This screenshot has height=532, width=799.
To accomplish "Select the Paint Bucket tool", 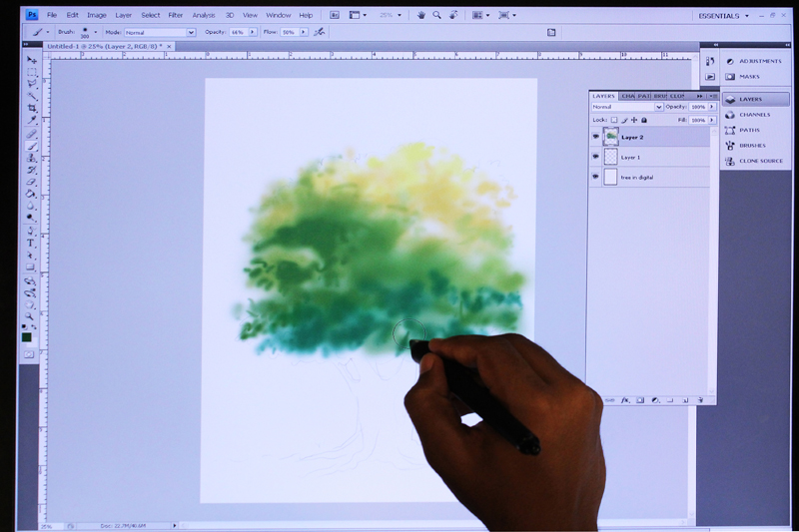I will [32, 194].
